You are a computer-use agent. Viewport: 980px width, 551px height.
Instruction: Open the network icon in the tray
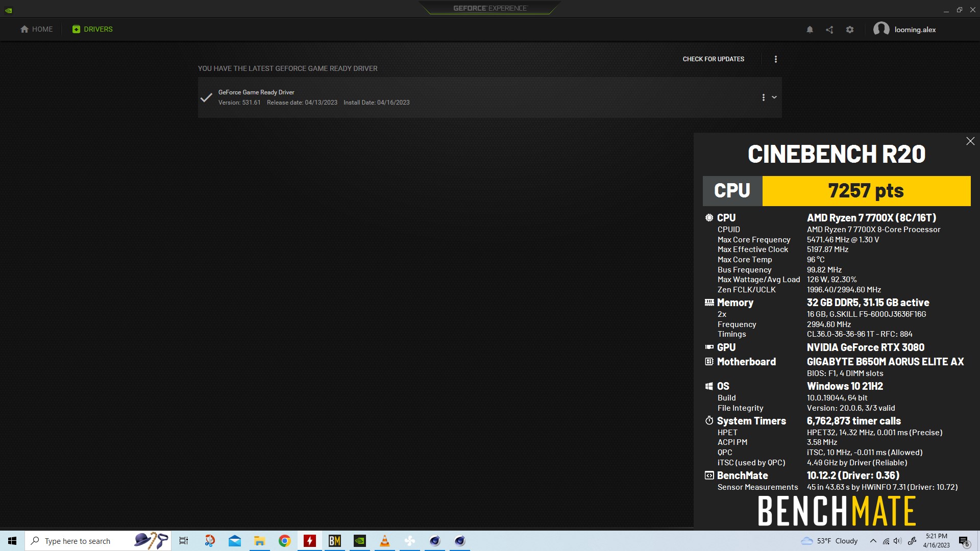click(x=886, y=541)
